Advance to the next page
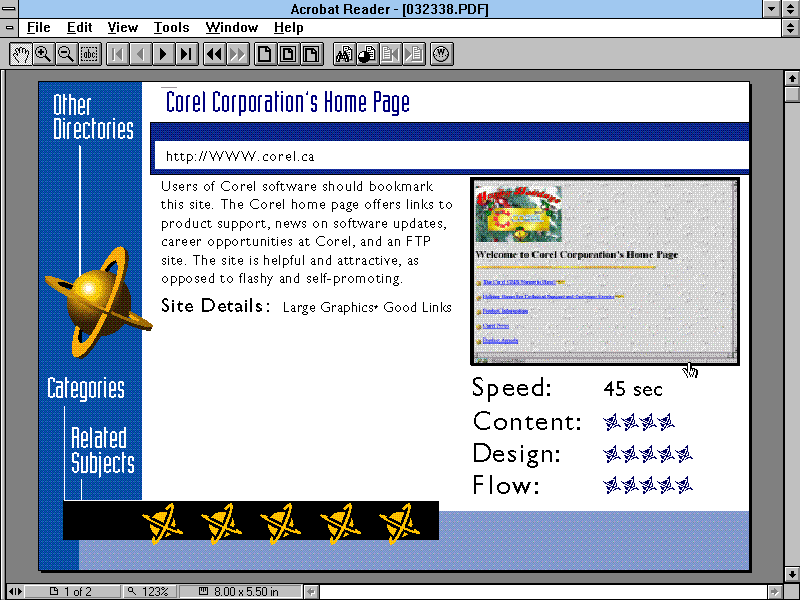The height and width of the screenshot is (600, 800). 163,54
